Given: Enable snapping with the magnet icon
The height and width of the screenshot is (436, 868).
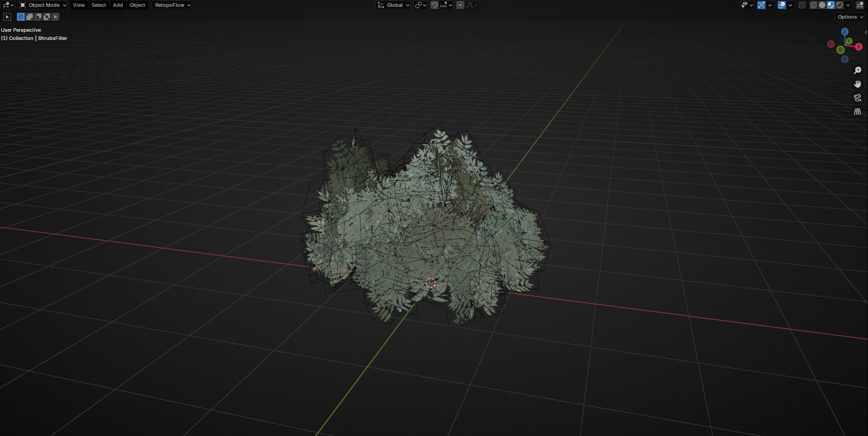Looking at the screenshot, I should point(434,5).
